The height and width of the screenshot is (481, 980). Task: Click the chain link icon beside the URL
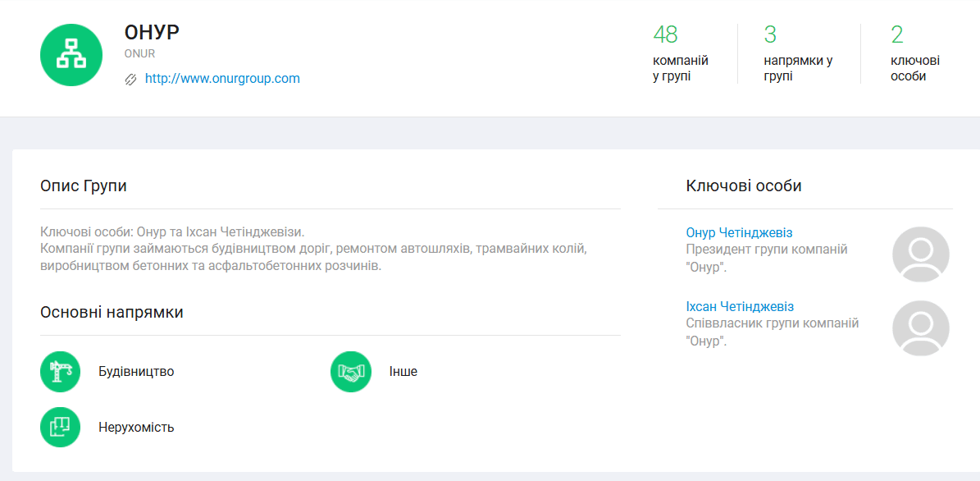click(x=130, y=80)
